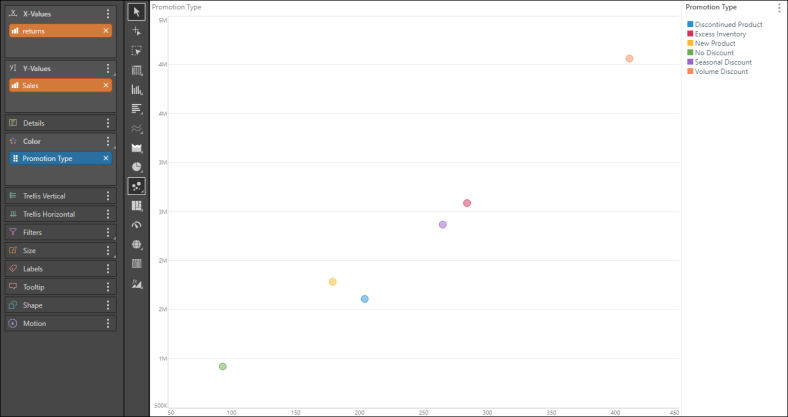
Task: Click the purple scatter data point
Action: pos(443,225)
